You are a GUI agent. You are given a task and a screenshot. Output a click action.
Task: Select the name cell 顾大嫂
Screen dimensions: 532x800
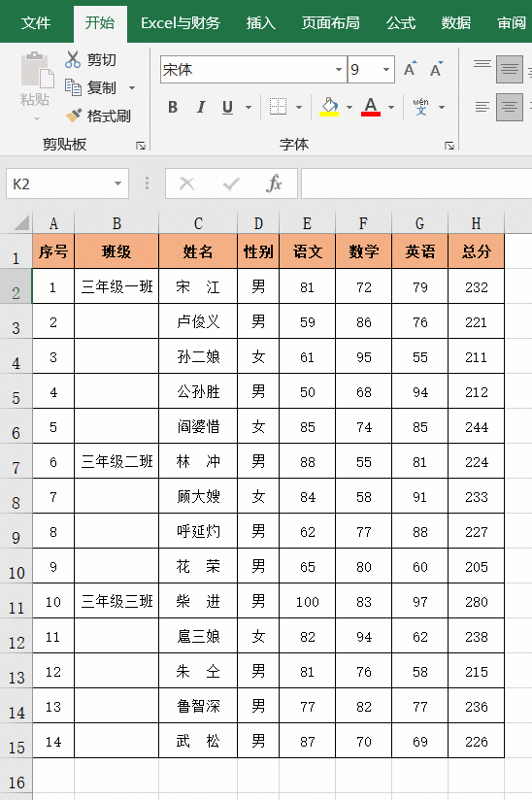pos(198,496)
